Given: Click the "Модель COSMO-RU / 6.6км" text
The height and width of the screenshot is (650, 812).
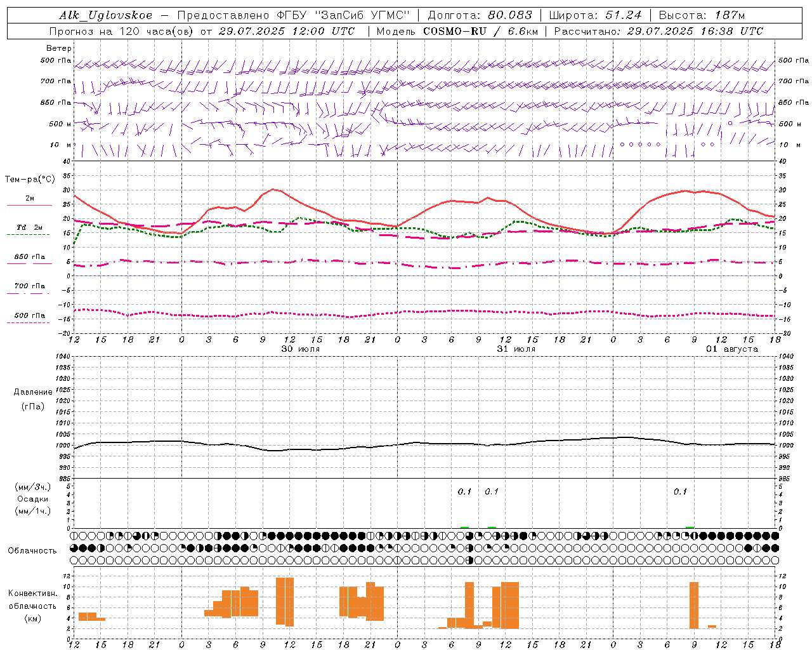Looking at the screenshot, I should (457, 31).
